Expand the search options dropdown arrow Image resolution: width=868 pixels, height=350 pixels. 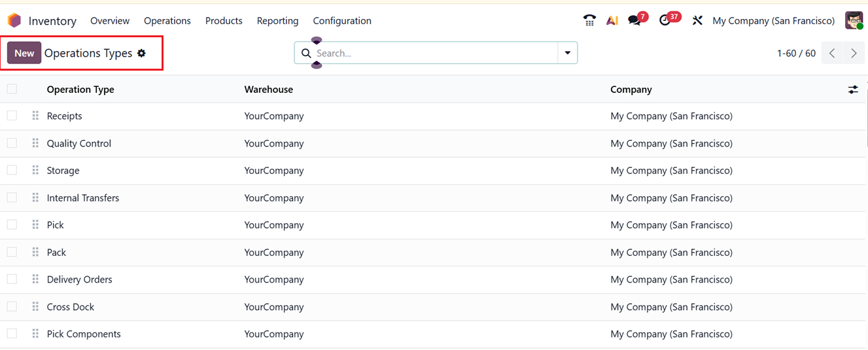pyautogui.click(x=567, y=53)
